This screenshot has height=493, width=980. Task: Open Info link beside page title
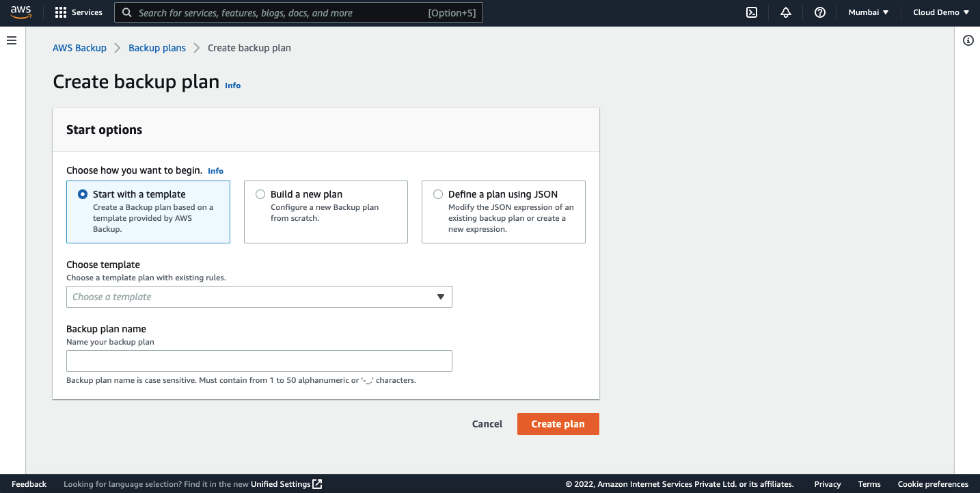click(x=233, y=85)
